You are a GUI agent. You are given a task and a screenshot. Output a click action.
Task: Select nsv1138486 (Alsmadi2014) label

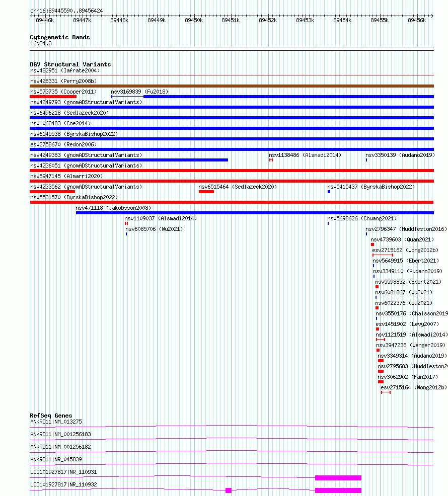tap(305, 155)
